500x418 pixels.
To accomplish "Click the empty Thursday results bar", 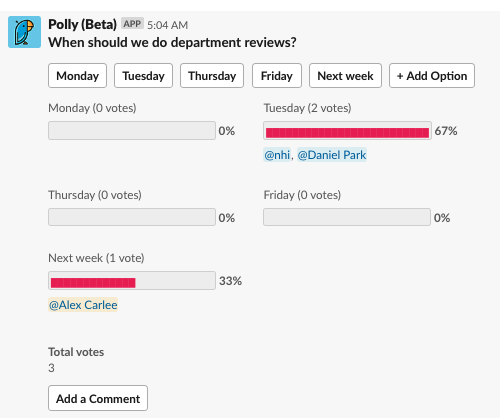I will pos(132,217).
